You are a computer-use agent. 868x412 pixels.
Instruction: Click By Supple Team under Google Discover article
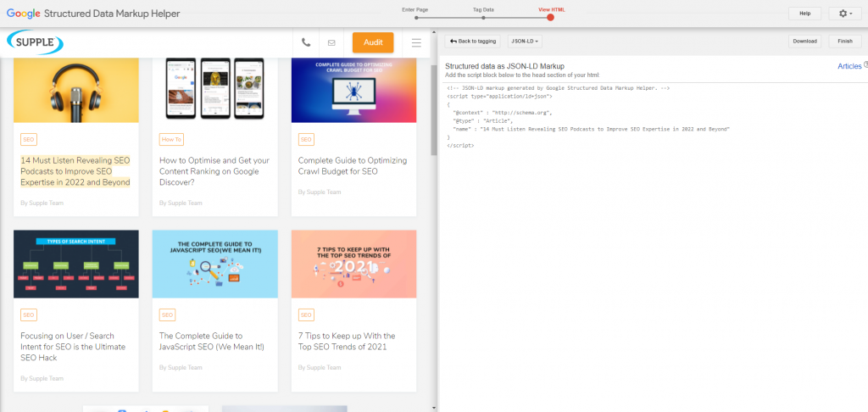(181, 203)
